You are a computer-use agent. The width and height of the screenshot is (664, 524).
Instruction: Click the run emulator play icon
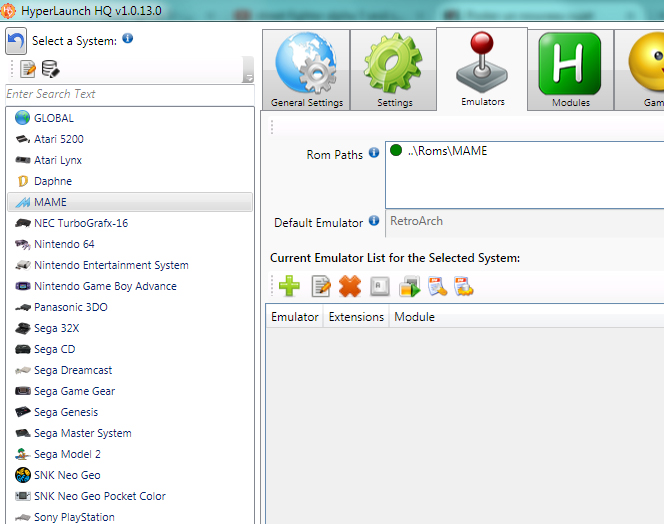click(409, 286)
